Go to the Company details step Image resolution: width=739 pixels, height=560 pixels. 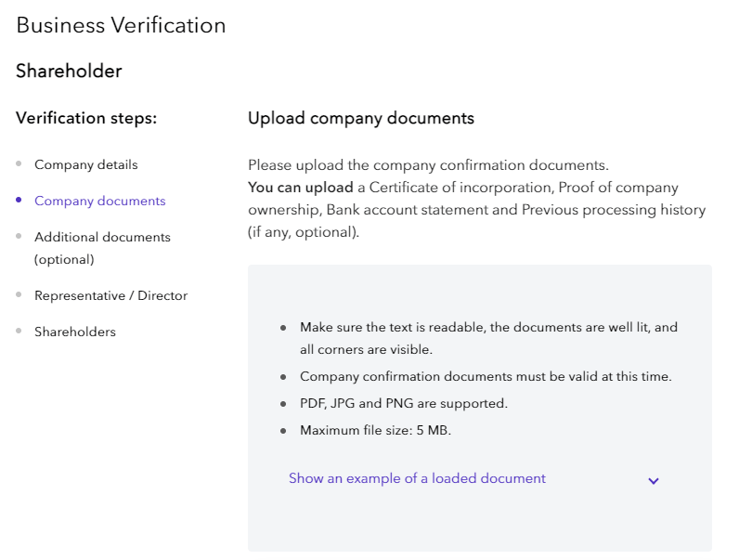(85, 164)
